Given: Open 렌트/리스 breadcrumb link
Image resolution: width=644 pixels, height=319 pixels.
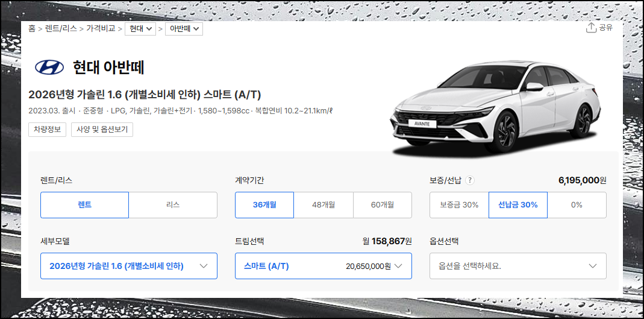Looking at the screenshot, I should [x=61, y=29].
